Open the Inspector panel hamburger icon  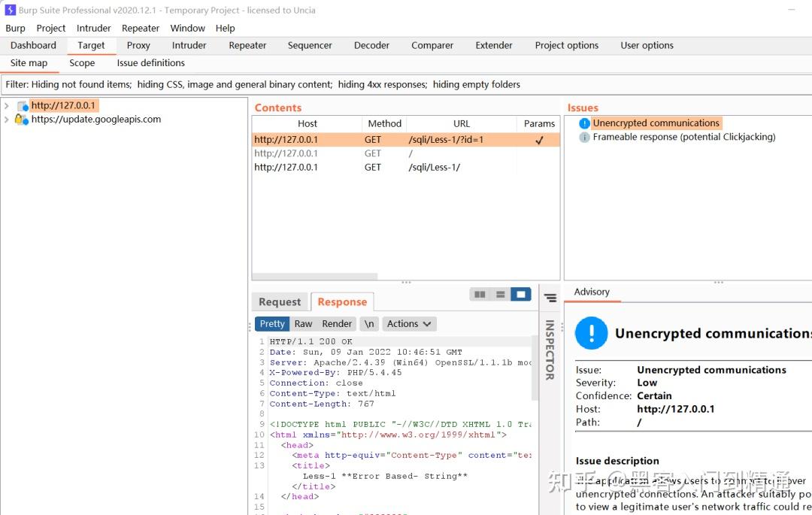pos(550,298)
